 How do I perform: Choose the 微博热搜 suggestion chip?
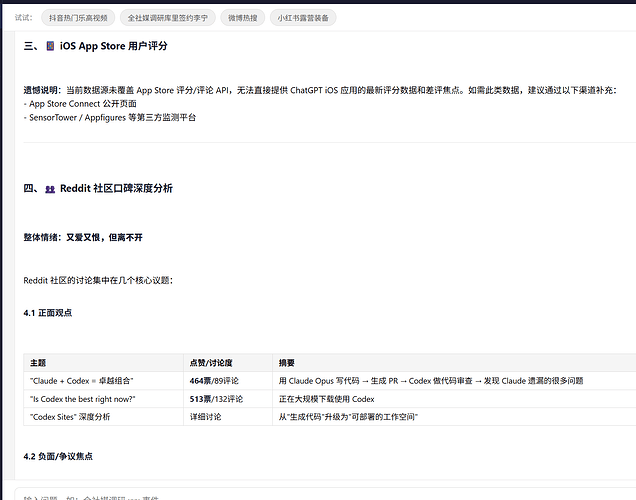pyautogui.click(x=243, y=18)
